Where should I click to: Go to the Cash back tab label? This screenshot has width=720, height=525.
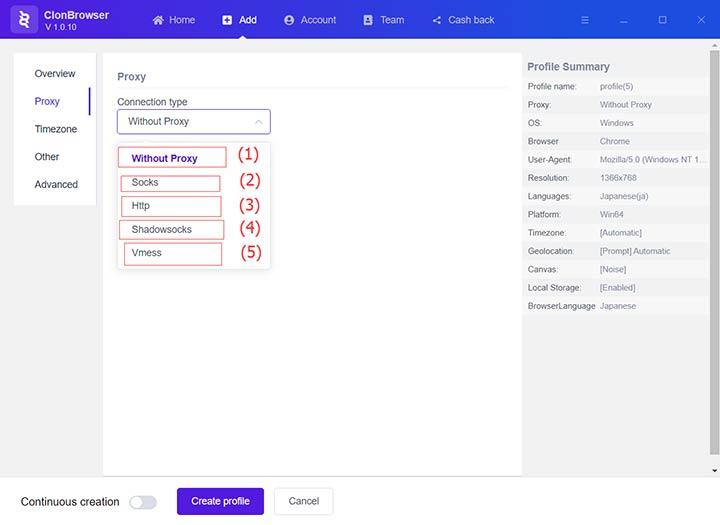[x=471, y=20]
